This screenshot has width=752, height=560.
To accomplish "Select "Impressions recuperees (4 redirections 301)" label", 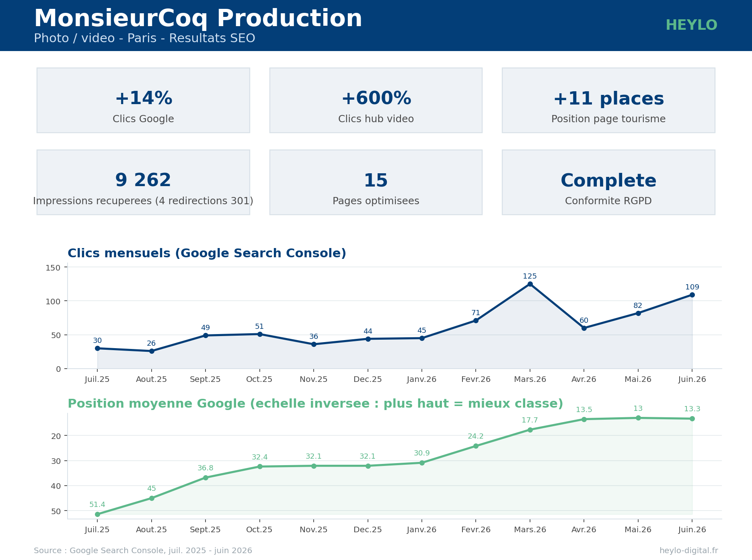I will (x=143, y=201).
